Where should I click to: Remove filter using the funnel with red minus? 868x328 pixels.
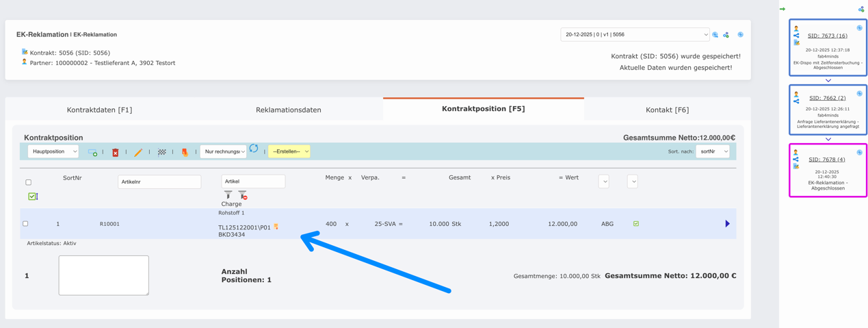pos(243,195)
